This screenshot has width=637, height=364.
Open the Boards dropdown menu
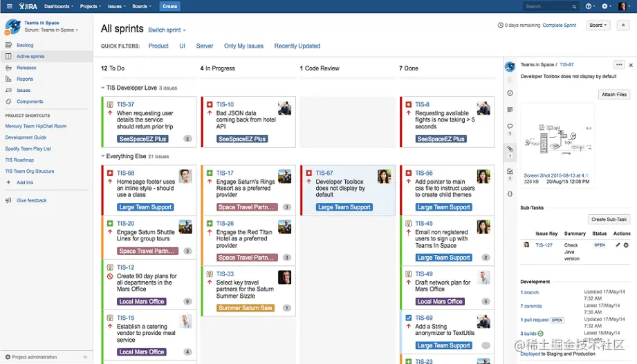141,6
